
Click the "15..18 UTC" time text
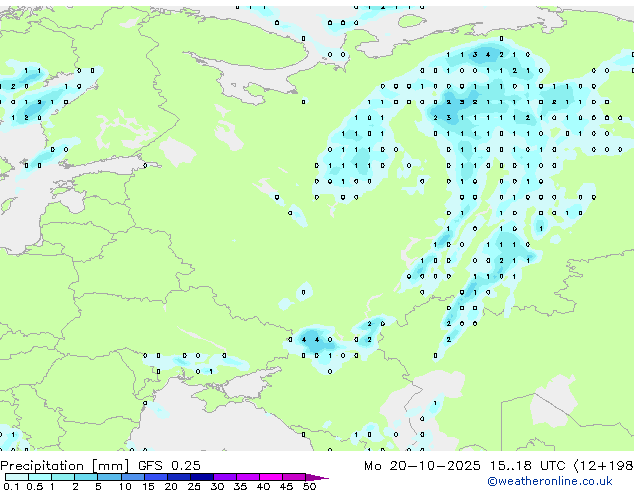coord(527,466)
